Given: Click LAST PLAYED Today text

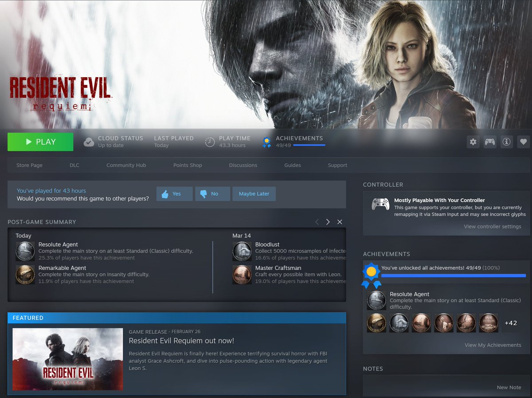Looking at the screenshot, I should click(174, 142).
